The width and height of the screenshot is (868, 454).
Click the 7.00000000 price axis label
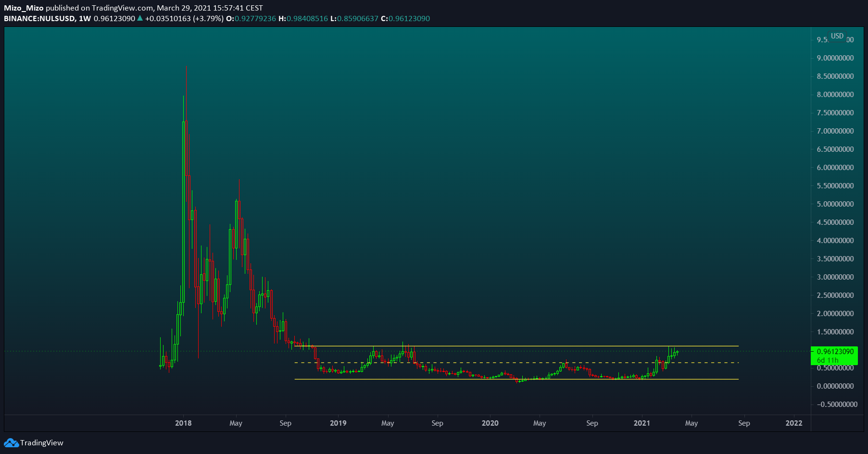[x=835, y=131]
